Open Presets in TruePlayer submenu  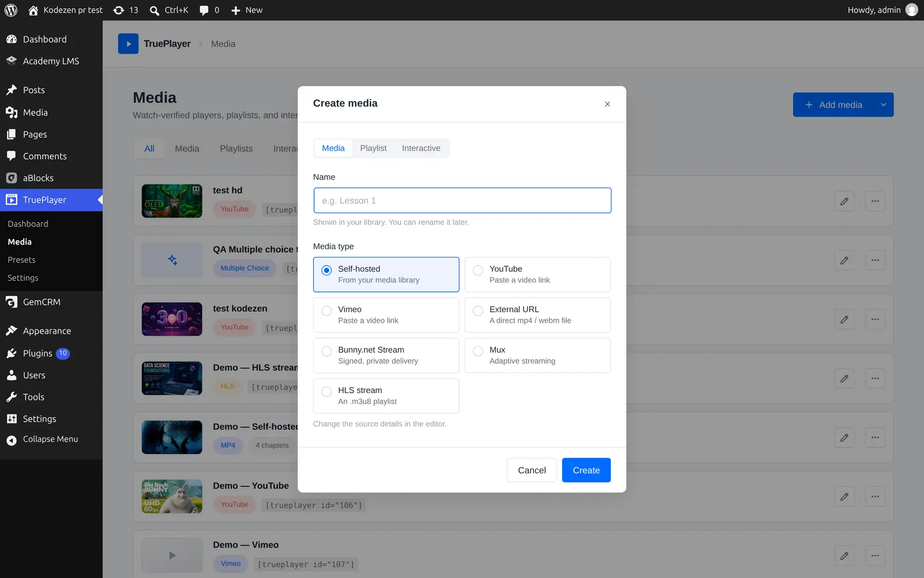tap(22, 260)
